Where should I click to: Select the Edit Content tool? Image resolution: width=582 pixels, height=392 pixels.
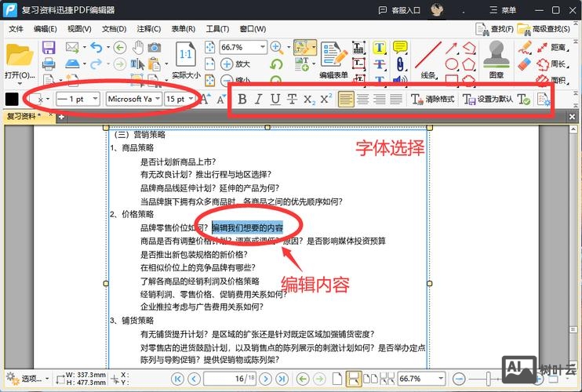pos(302,48)
